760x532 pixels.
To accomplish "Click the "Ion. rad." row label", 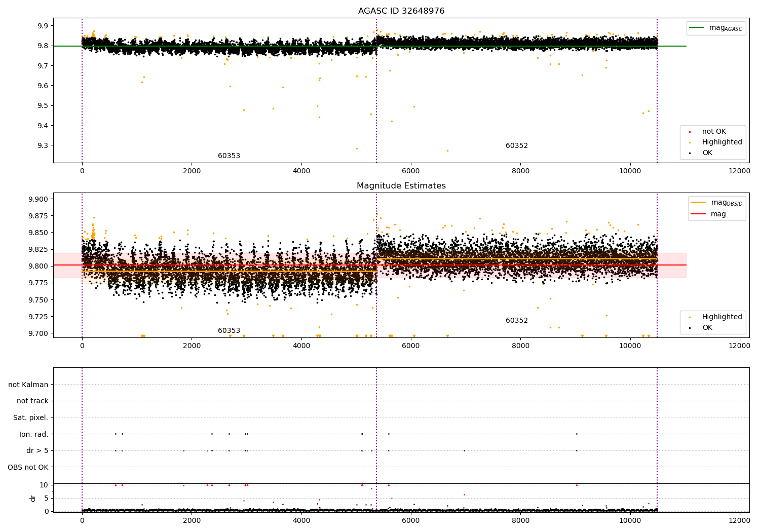I will point(34,434).
